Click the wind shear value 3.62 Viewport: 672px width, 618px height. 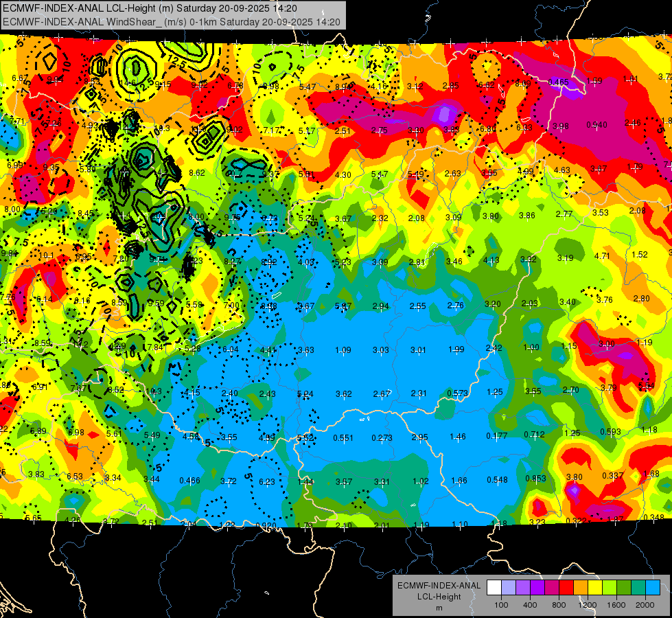click(x=344, y=393)
